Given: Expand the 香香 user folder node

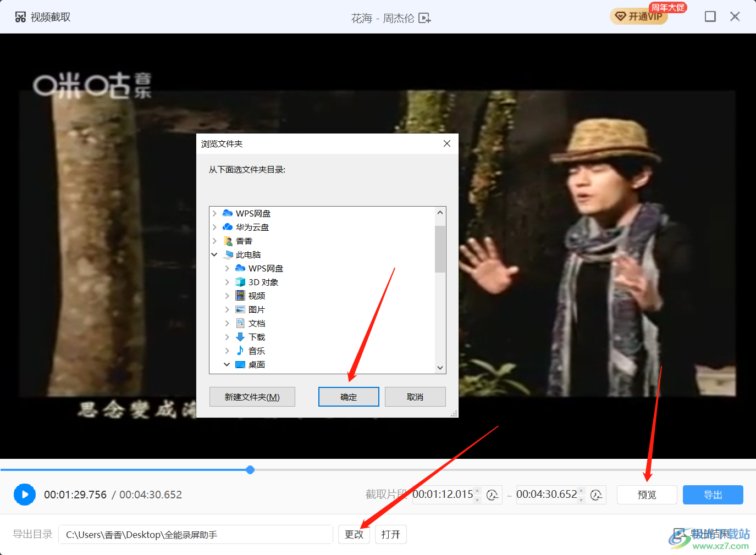Looking at the screenshot, I should (x=214, y=241).
